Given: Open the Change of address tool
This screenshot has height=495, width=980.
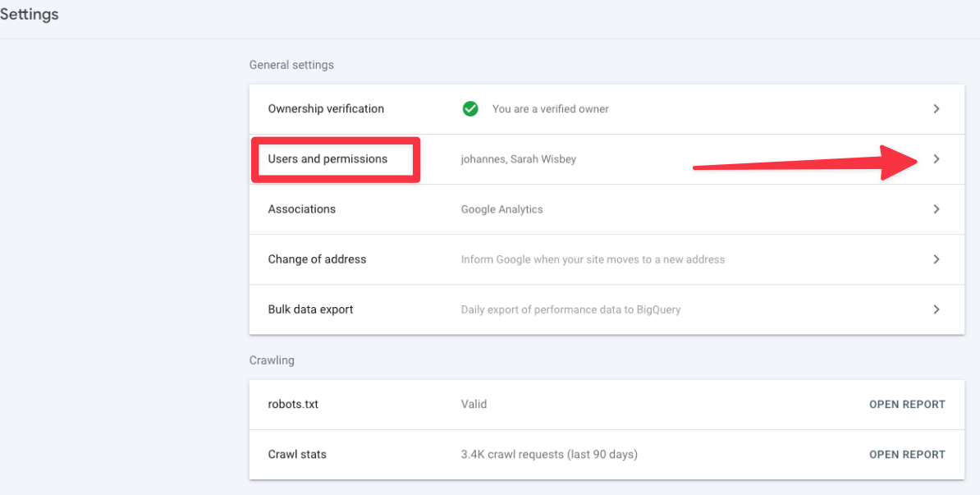Looking at the screenshot, I should [x=317, y=259].
